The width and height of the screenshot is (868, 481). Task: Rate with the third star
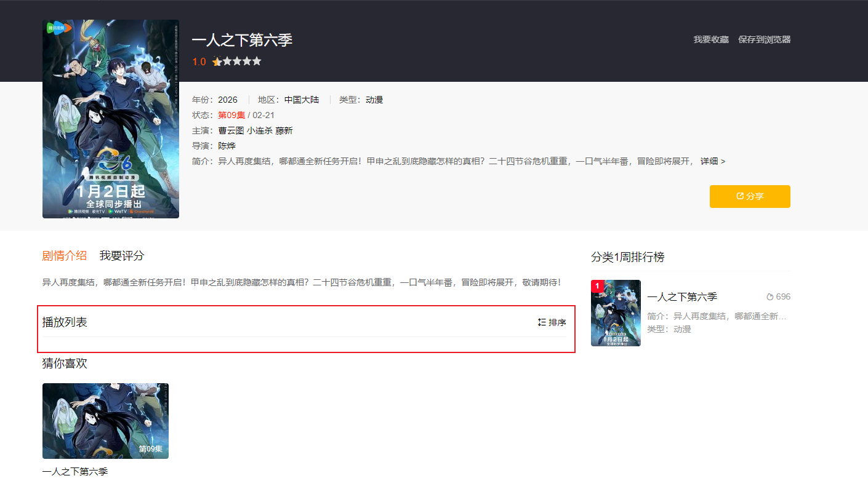[x=237, y=62]
